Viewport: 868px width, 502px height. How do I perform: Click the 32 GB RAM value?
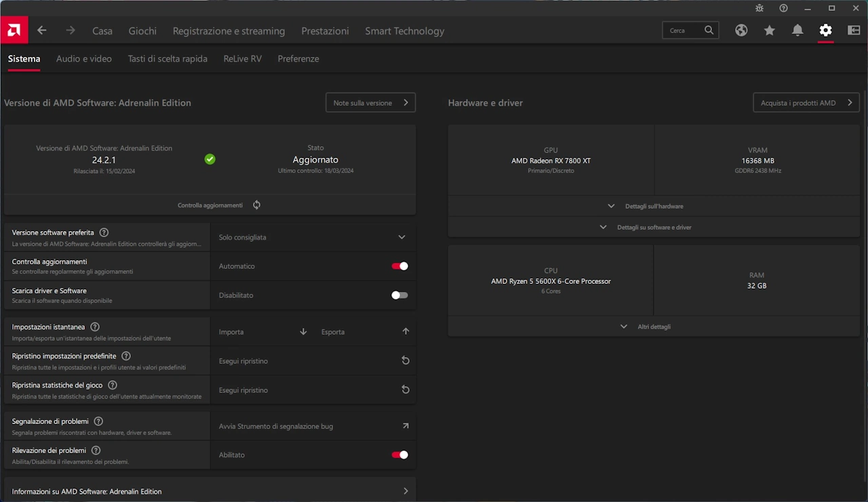757,286
